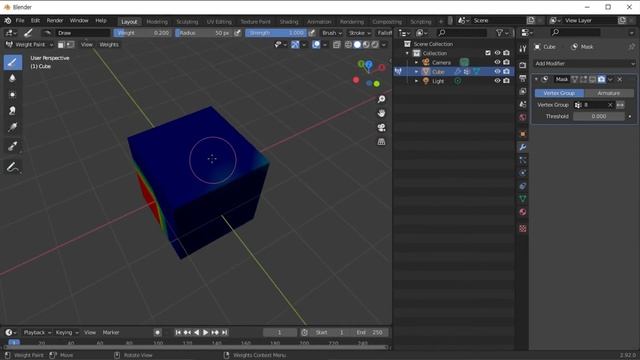Viewport: 640px width, 360px height.
Task: Open the Window menu
Action: pyautogui.click(x=79, y=20)
